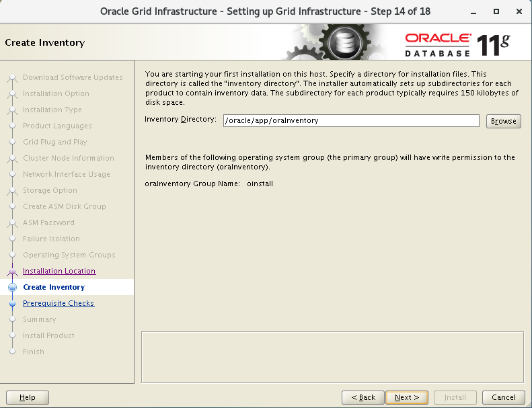Viewport: 532px width, 408px height.
Task: Click the Prerequisite Checks step bullet icon
Action: coord(13,304)
